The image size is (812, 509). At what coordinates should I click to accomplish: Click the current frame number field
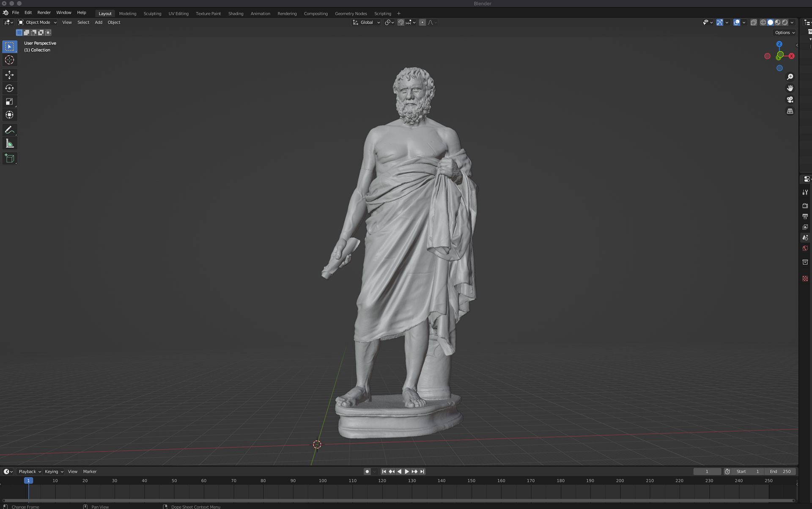click(707, 471)
